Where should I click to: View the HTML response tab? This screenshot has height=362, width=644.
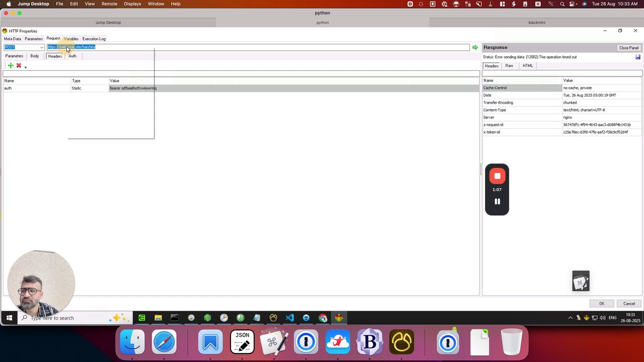[x=528, y=66]
